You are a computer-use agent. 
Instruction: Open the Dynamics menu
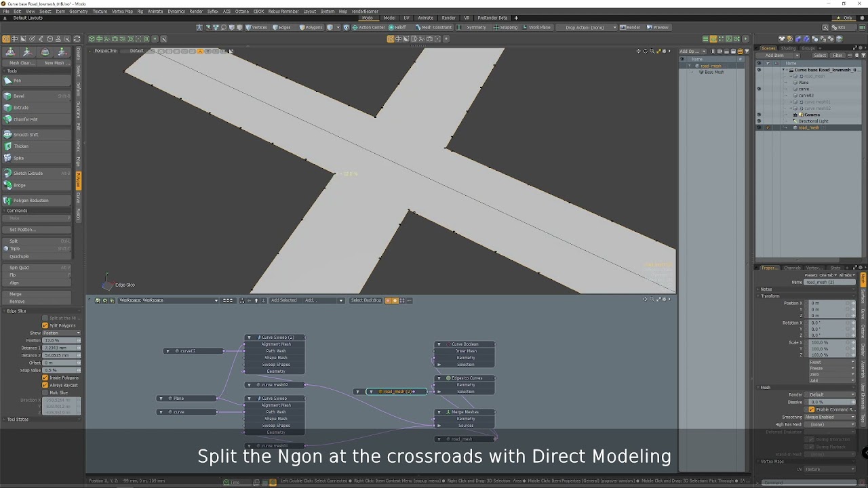coord(176,12)
